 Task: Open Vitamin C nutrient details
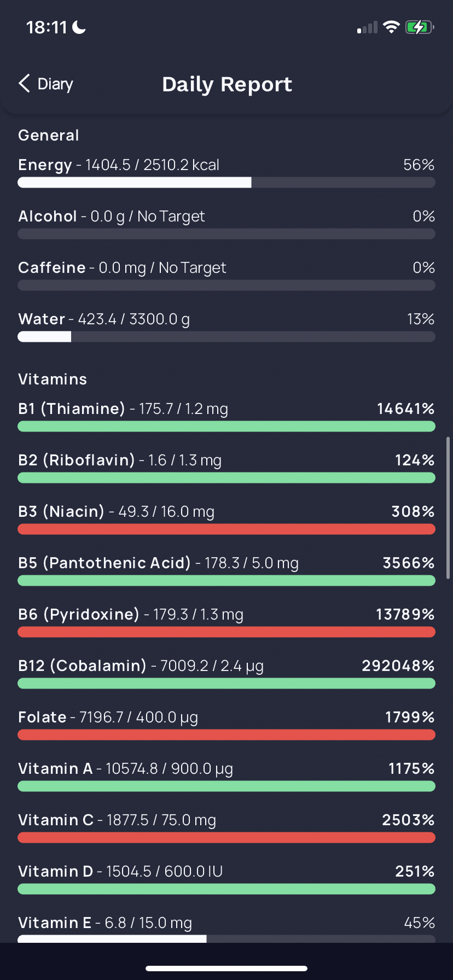coord(226,827)
